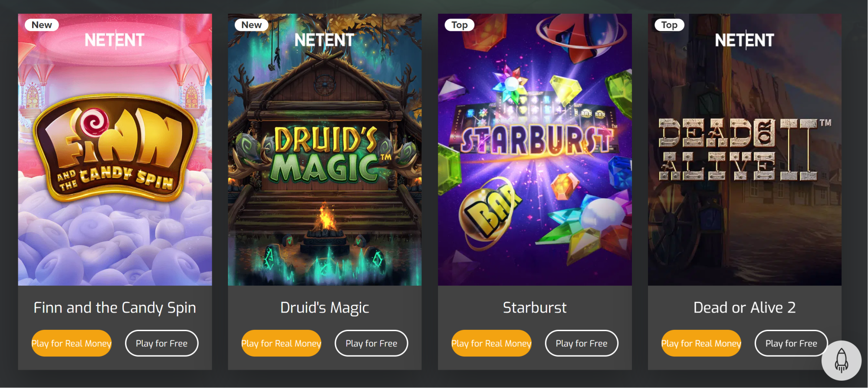The height and width of the screenshot is (388, 868).
Task: Click the New badge on Finn card
Action: click(42, 25)
